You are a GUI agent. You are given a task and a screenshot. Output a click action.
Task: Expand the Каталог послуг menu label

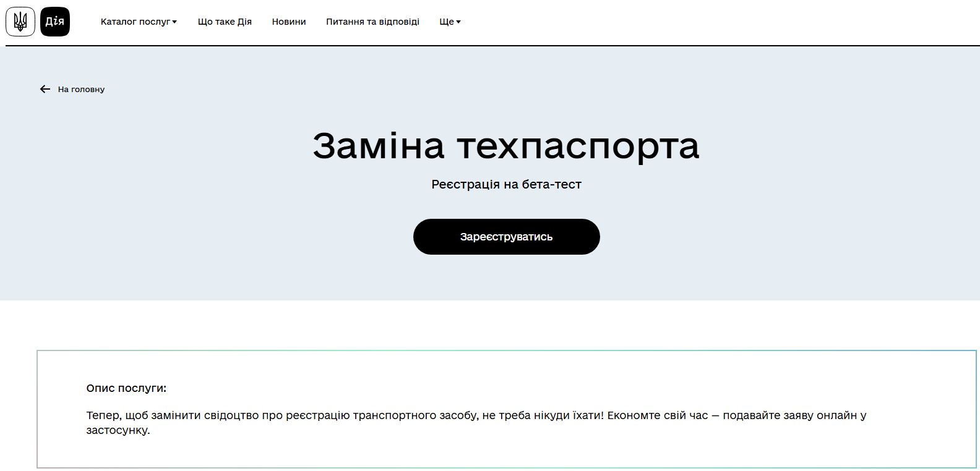click(135, 22)
